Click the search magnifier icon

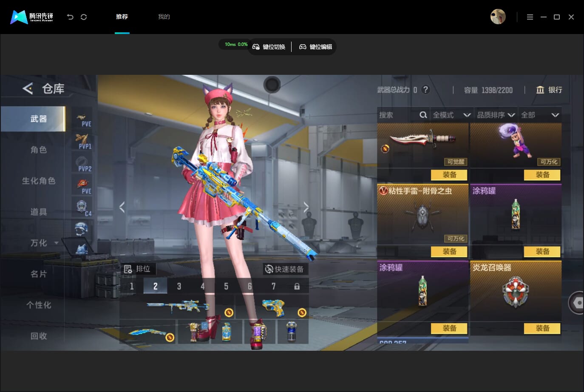pos(423,115)
